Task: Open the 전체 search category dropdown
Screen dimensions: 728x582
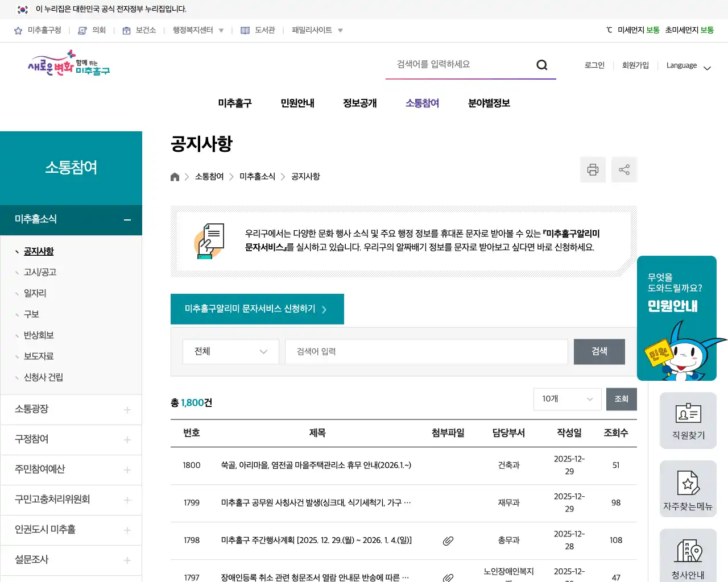Action: coord(230,351)
